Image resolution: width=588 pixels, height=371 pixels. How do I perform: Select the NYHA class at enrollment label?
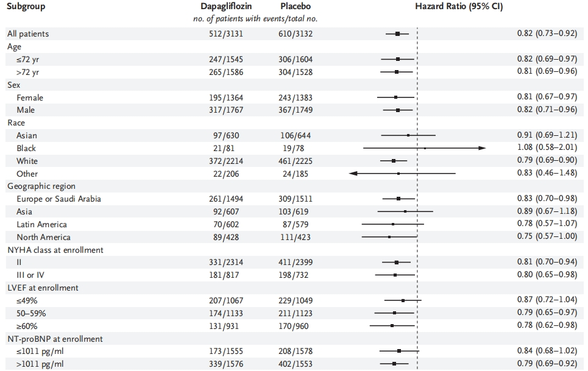[x=55, y=250]
